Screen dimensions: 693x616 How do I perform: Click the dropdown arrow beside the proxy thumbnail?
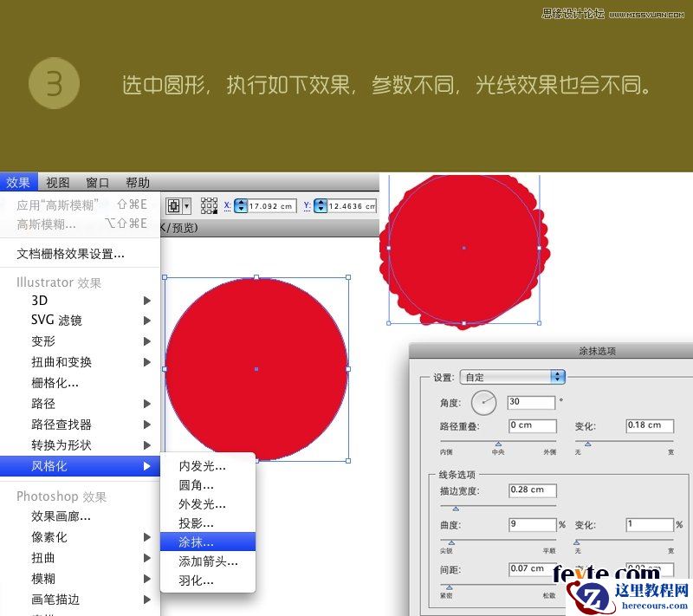188,205
